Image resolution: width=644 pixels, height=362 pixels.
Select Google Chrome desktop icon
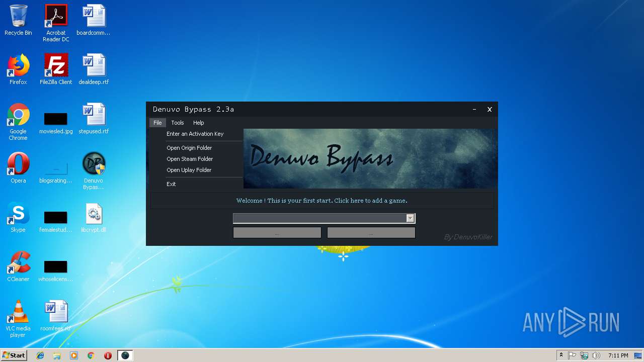[x=18, y=122]
